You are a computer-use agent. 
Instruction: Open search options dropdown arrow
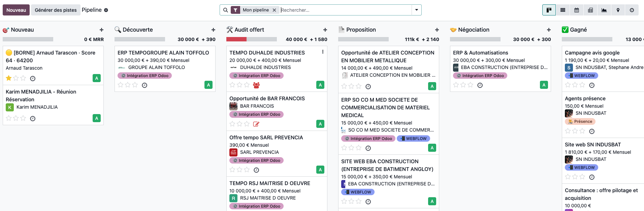click(417, 10)
